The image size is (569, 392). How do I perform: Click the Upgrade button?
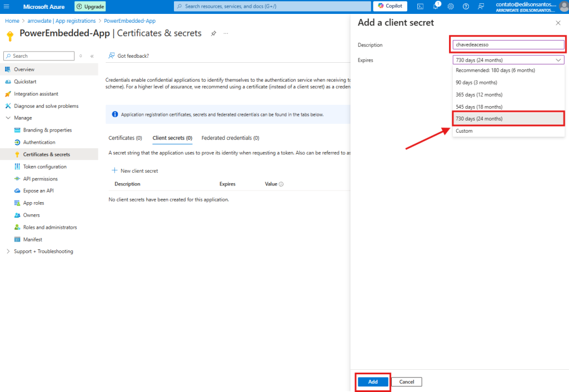pos(90,7)
